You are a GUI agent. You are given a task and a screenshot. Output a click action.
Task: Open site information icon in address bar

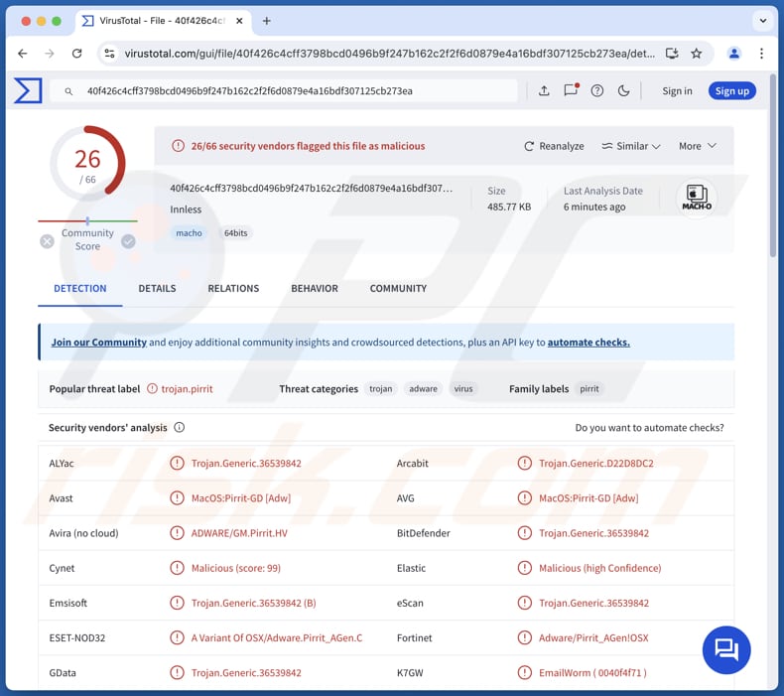point(109,53)
